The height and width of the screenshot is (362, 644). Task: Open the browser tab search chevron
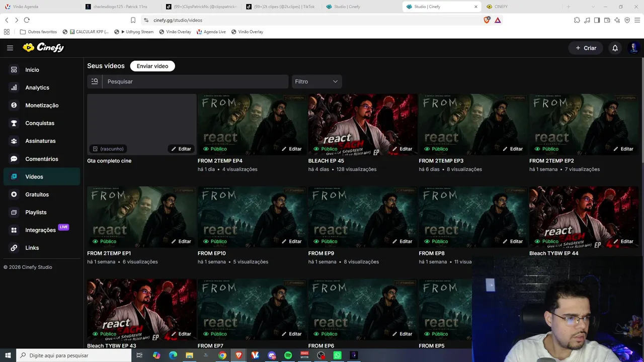point(594,7)
